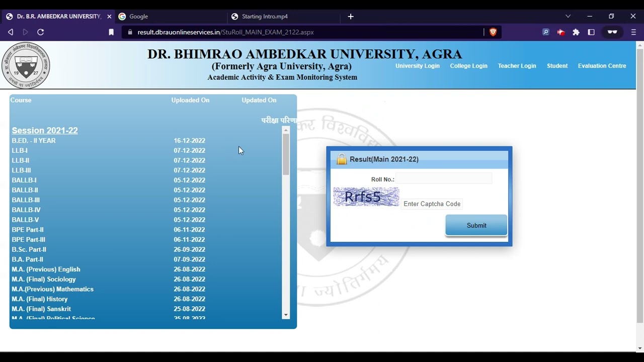Click the 26-09-2022 upload date
Viewport: 644px width, 362px height.
click(190, 249)
